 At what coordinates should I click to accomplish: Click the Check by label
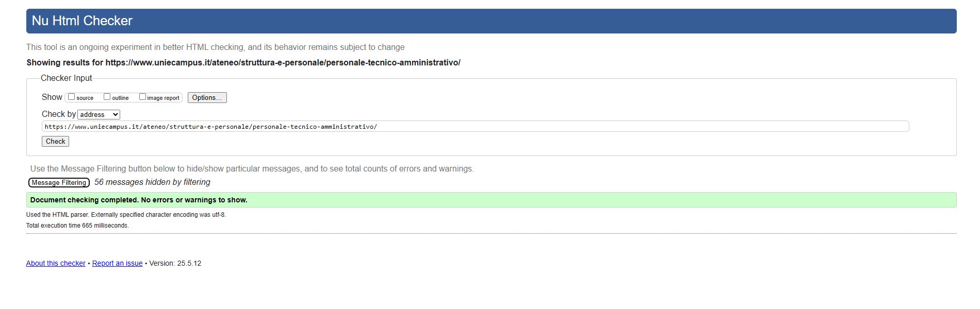(58, 114)
